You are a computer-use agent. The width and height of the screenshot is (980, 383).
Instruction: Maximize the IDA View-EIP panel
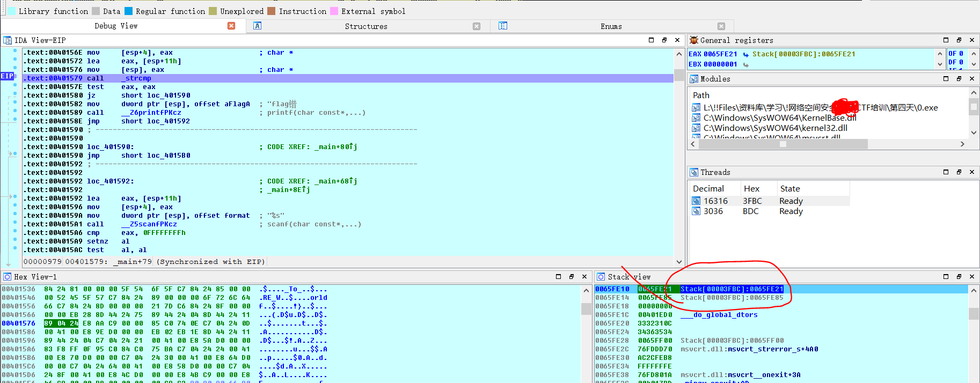pos(651,40)
